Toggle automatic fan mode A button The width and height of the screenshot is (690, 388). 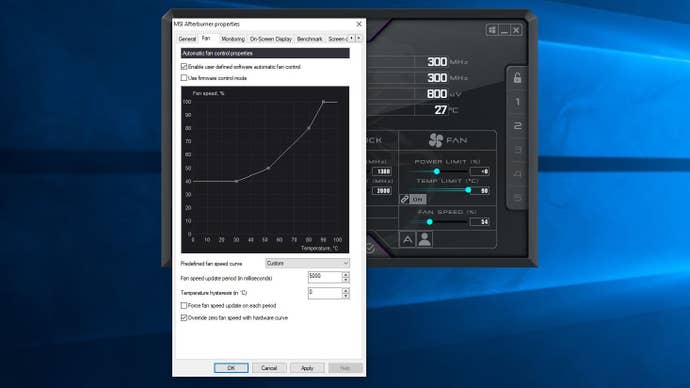tap(407, 240)
